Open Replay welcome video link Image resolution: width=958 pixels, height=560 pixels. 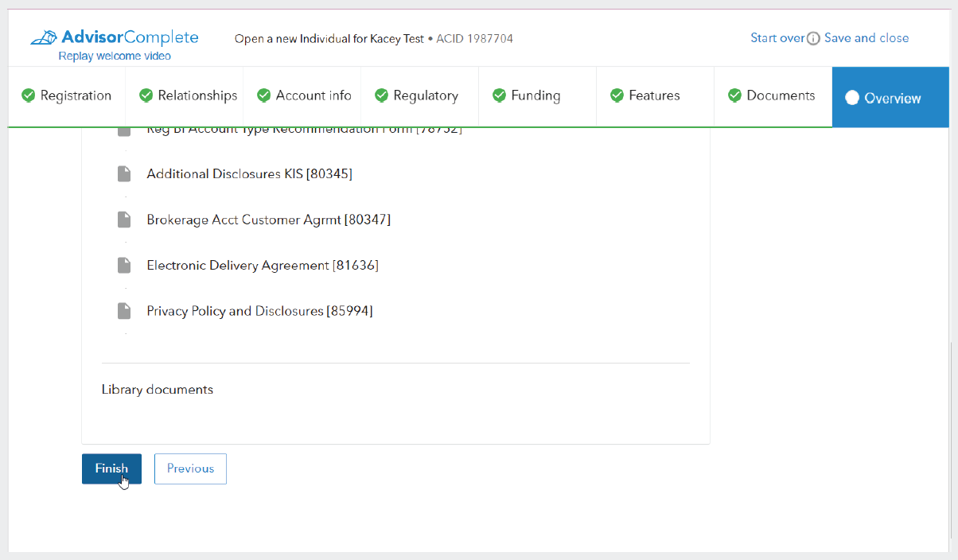click(x=115, y=56)
